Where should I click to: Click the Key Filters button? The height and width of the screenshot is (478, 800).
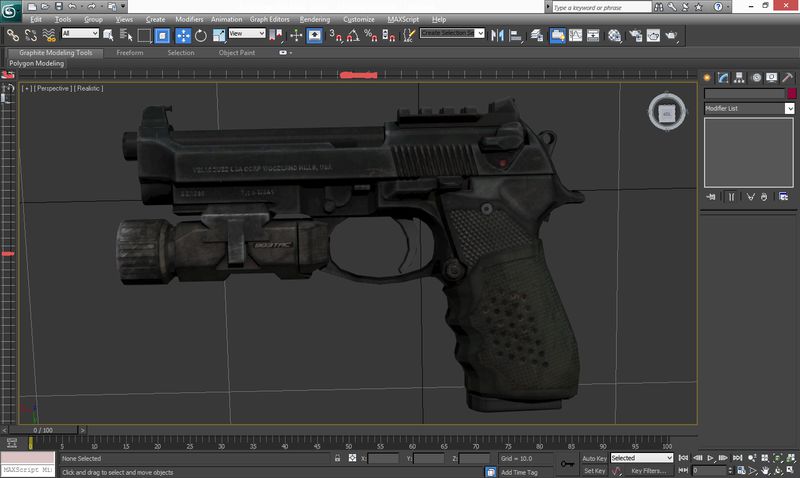[x=648, y=470]
